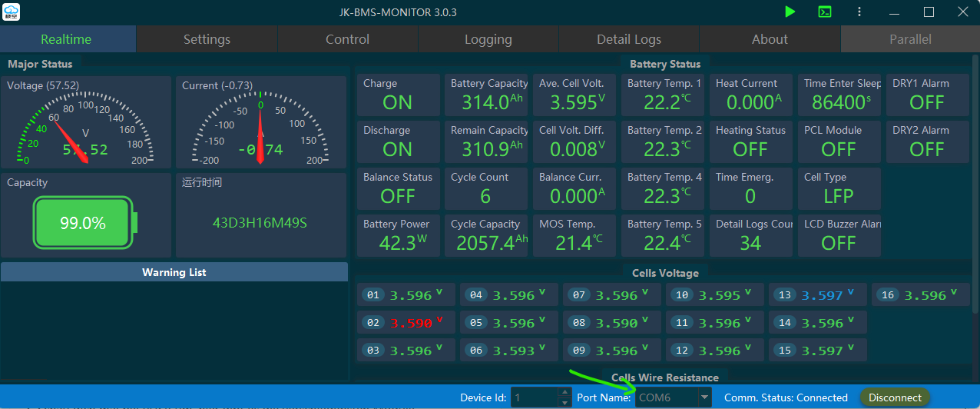Click the Comm. Status: Connected text
This screenshot has width=980, height=409.
786,397
